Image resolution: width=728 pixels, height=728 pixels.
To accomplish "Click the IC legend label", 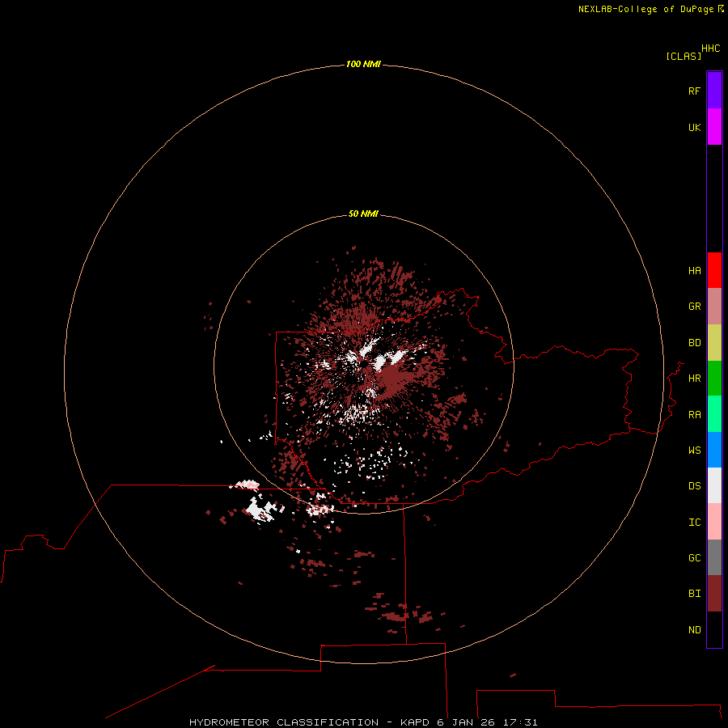I will coord(695,523).
